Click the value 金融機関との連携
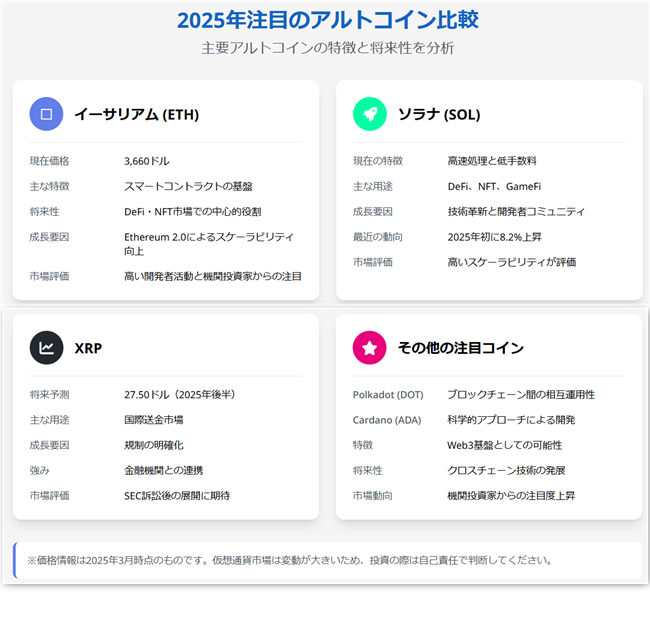The height and width of the screenshot is (619, 650). point(164,470)
